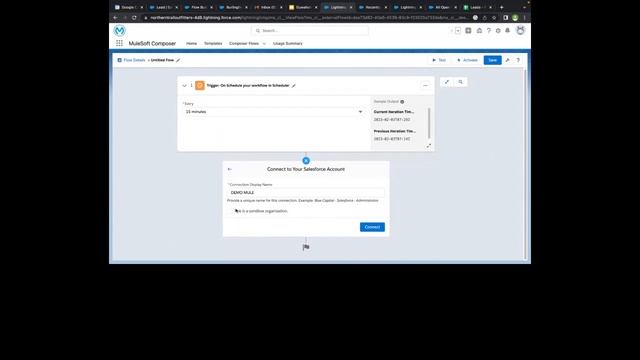Click 'Previous Iteration Tim...' label
Image resolution: width=640 pixels, height=360 pixels.
tap(395, 131)
